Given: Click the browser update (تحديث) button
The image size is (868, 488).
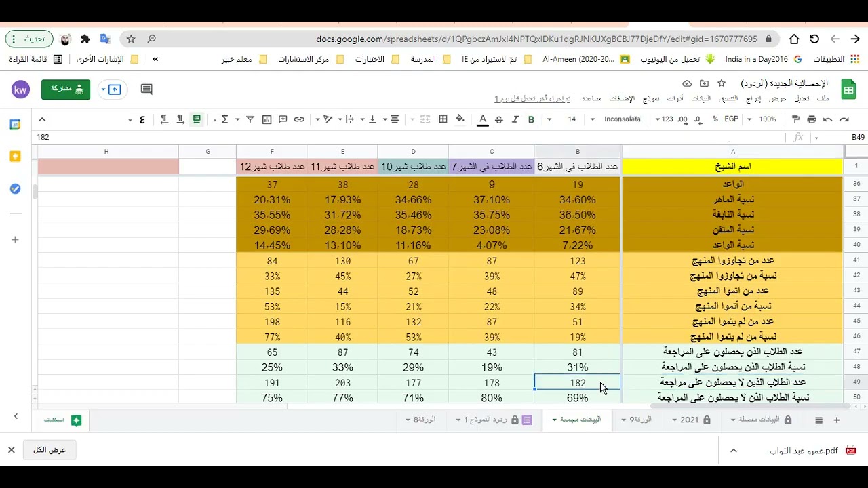Looking at the screenshot, I should (28, 39).
